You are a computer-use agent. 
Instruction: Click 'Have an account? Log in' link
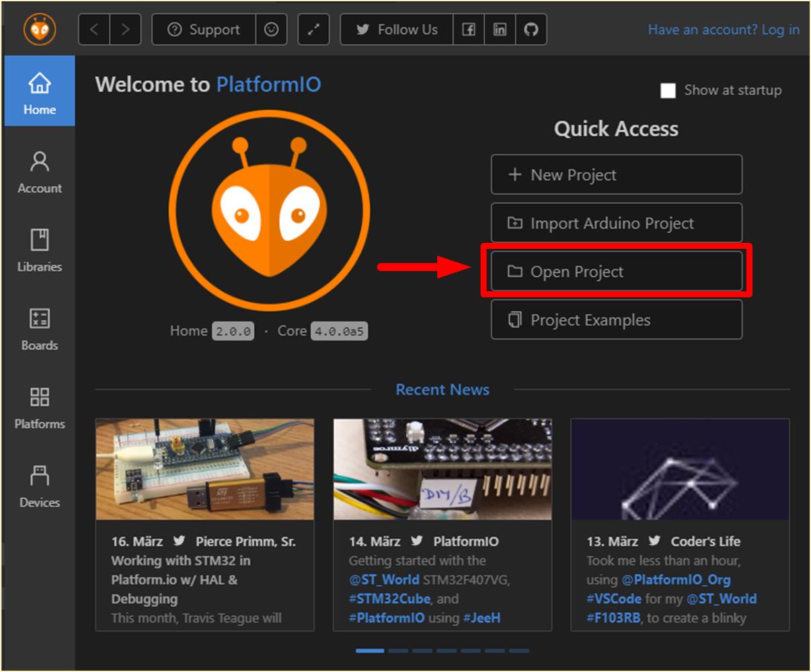tap(724, 30)
